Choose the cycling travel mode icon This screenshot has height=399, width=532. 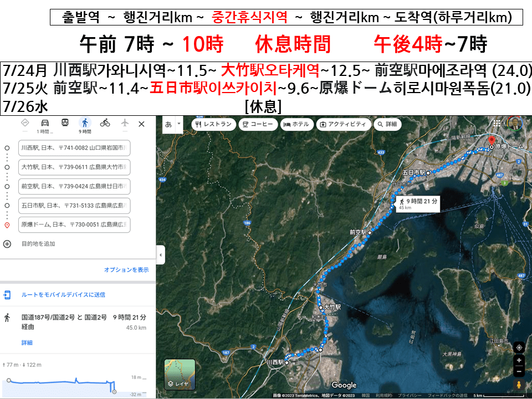point(105,123)
